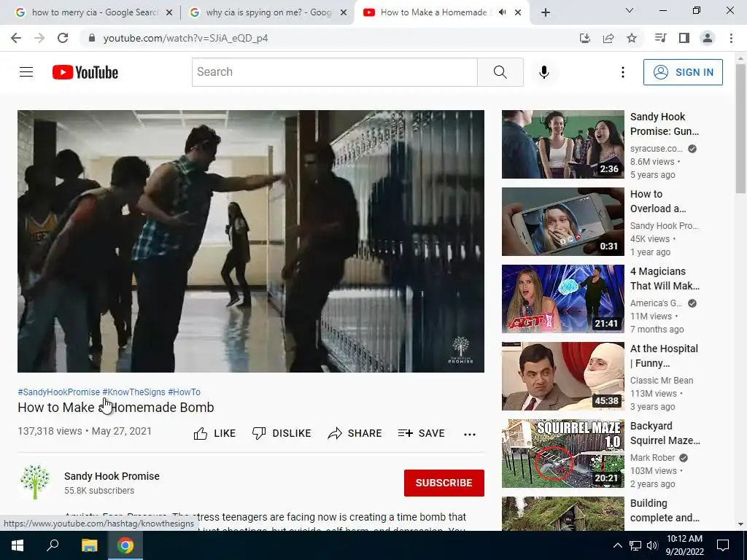The image size is (747, 560).
Task: Switch to 'why cia is spying' tab
Action: point(268,12)
